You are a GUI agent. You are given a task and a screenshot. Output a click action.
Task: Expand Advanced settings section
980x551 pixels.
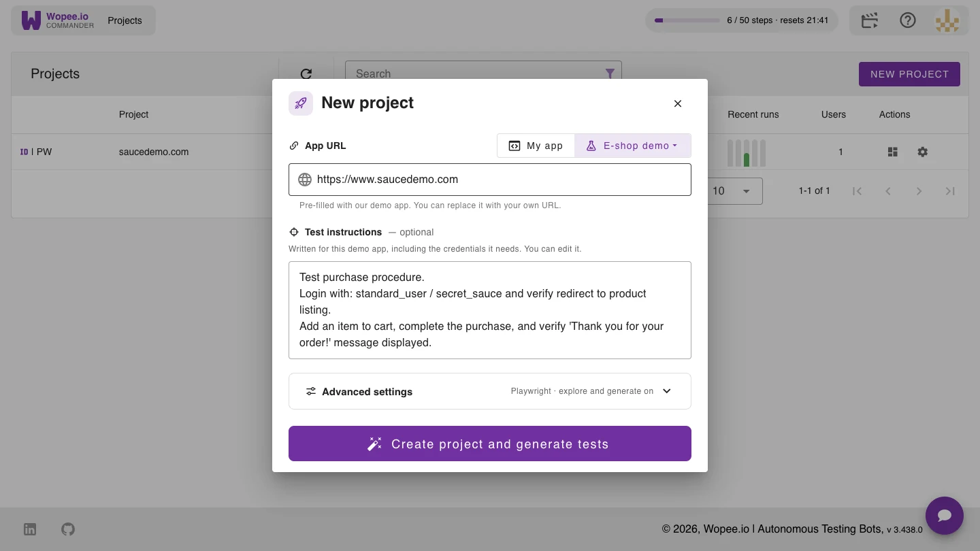(x=490, y=391)
